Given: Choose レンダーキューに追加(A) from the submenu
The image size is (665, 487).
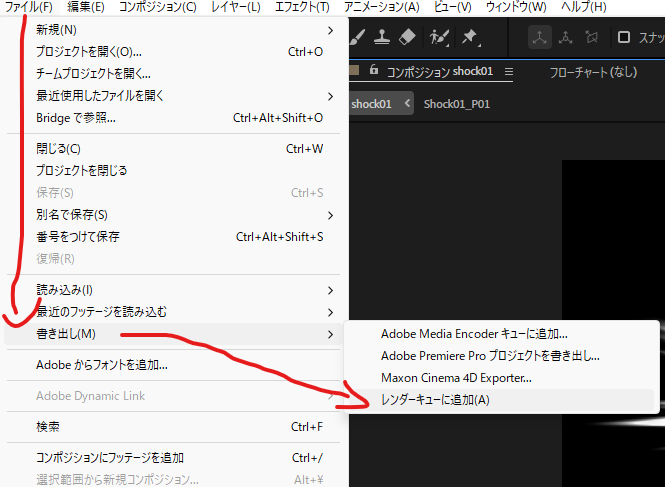Looking at the screenshot, I should click(435, 400).
